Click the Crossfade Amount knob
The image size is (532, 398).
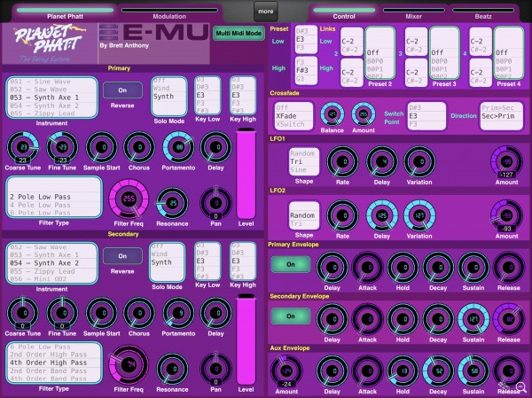(364, 114)
